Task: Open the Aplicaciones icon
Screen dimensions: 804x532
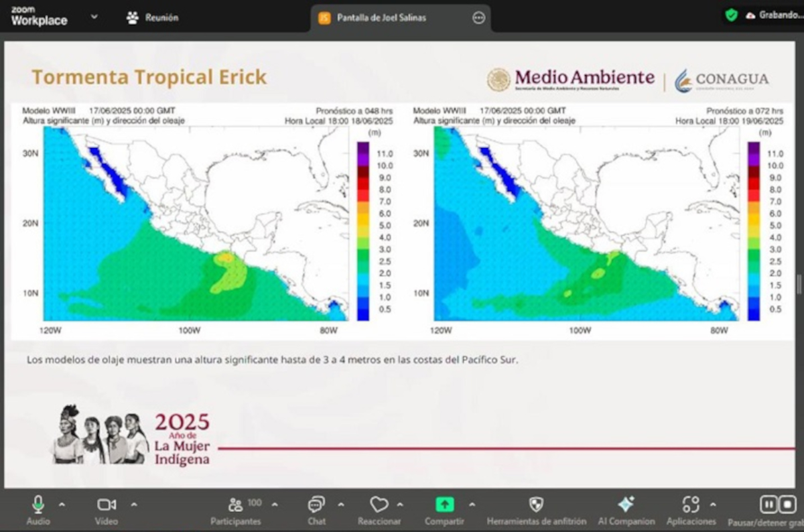Action: click(691, 505)
